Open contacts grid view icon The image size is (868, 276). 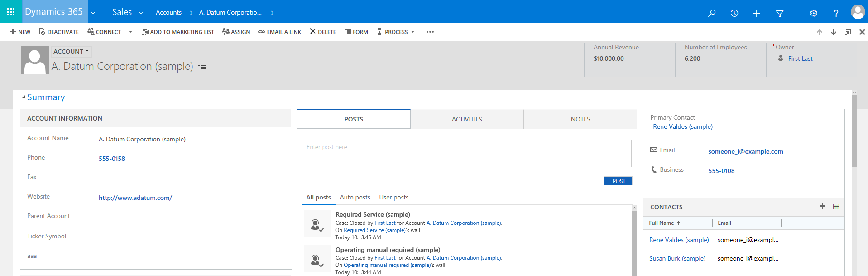pyautogui.click(x=836, y=207)
